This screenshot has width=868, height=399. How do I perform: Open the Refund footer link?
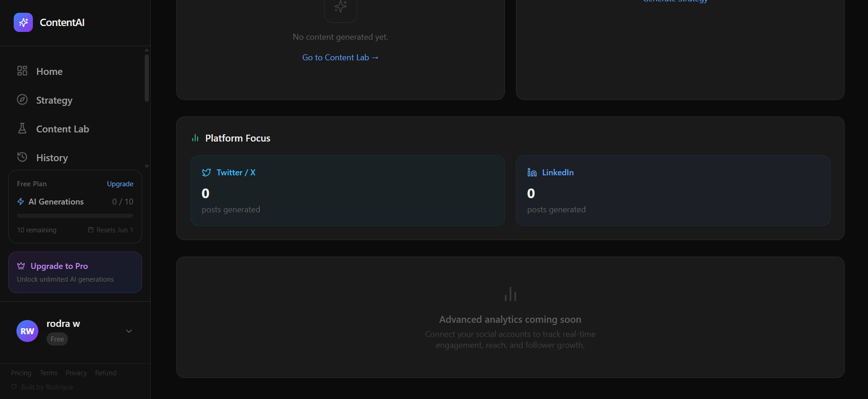pos(105,373)
